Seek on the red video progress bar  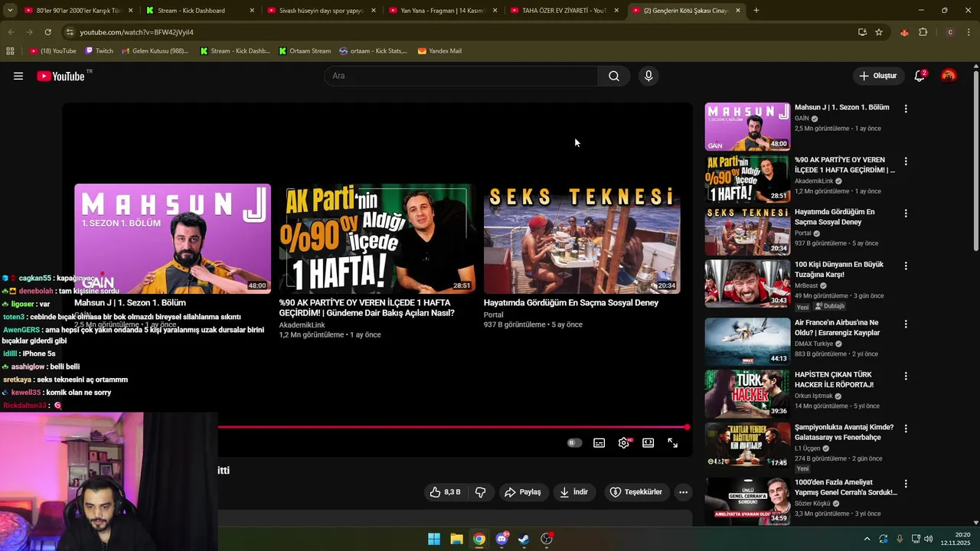[x=453, y=427]
